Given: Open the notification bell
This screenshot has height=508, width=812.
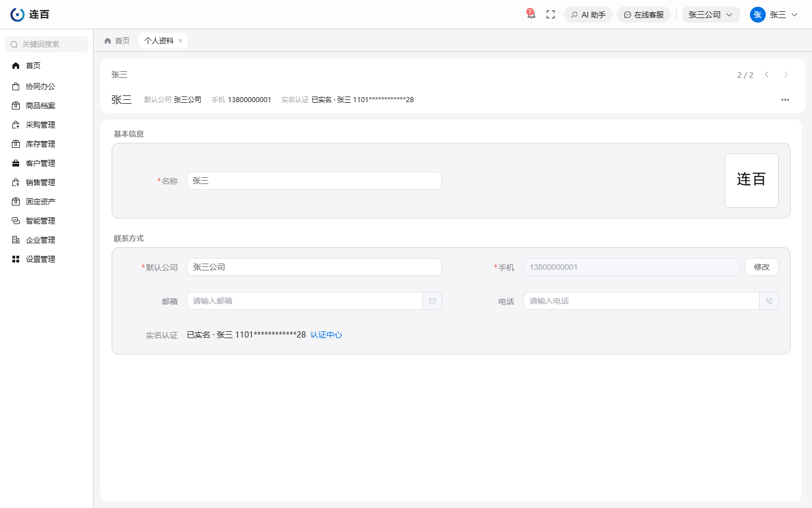Looking at the screenshot, I should point(531,14).
